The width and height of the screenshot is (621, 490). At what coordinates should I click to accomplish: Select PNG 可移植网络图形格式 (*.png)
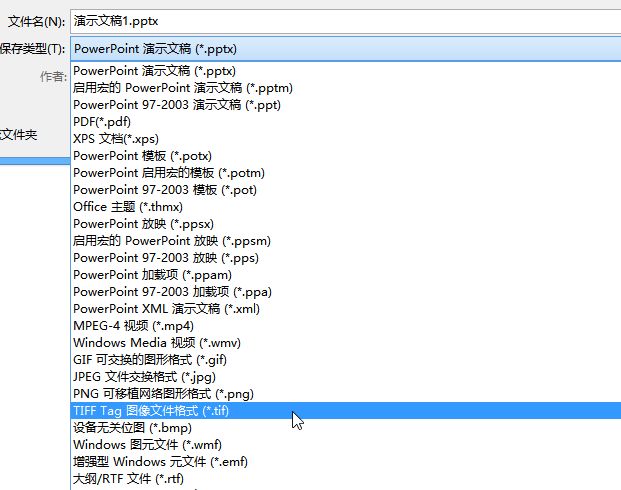[x=345, y=394]
